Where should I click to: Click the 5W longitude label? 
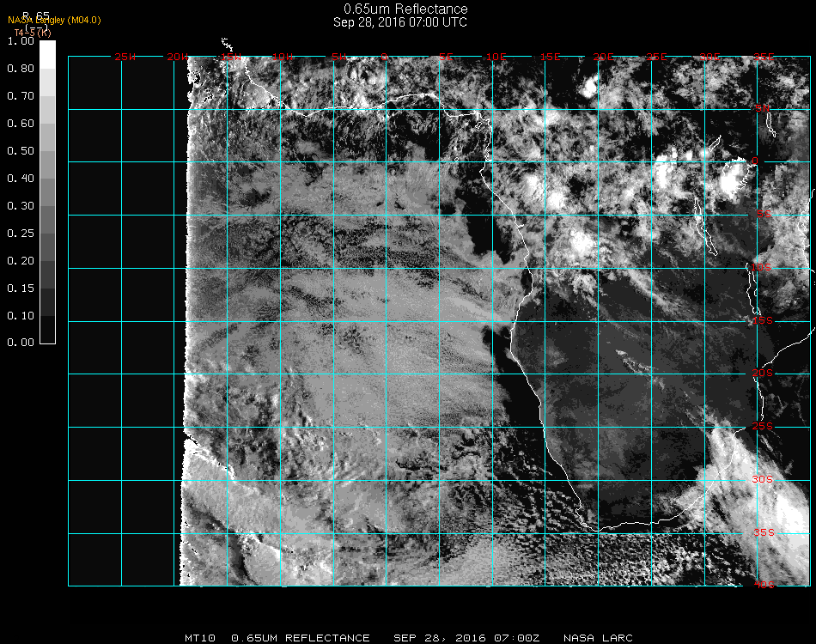click(x=338, y=57)
